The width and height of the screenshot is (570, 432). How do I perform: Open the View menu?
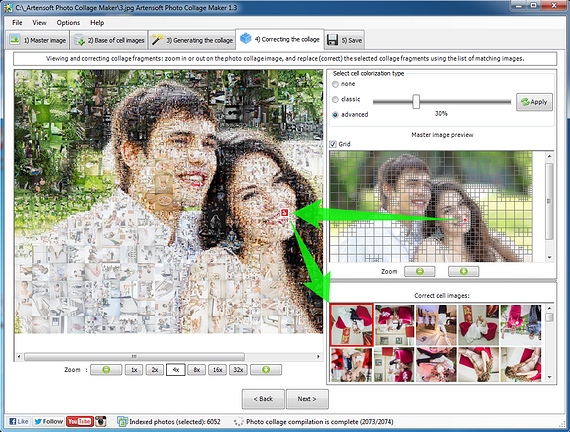point(39,23)
